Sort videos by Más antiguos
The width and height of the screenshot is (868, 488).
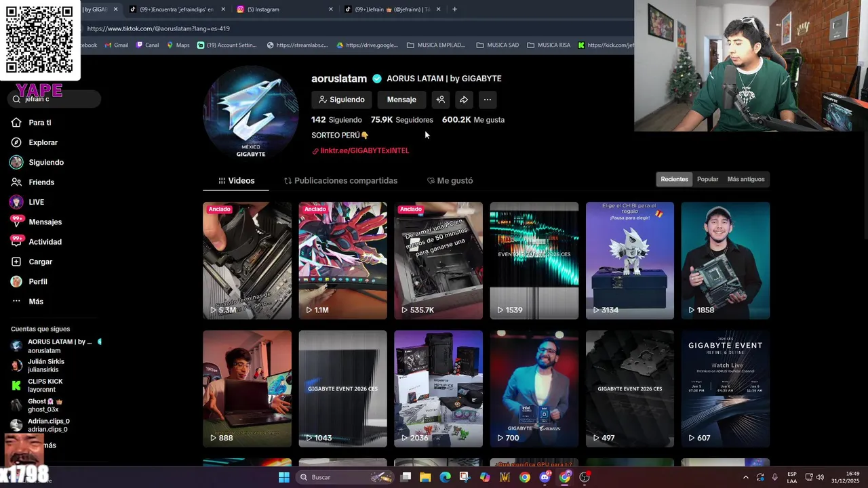point(745,179)
